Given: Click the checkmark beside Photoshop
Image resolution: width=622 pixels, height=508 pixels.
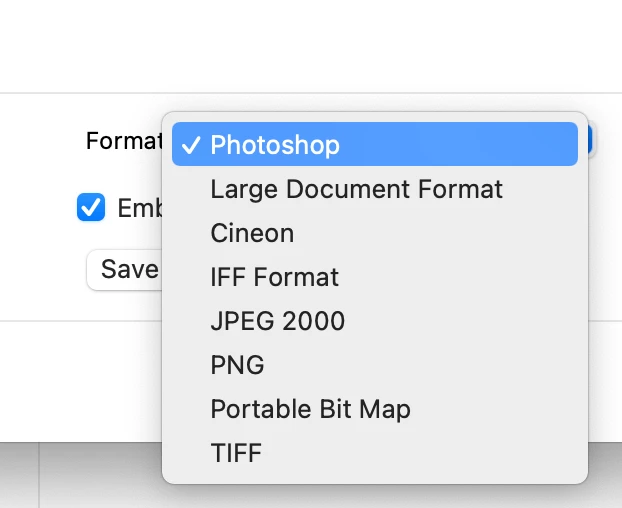Looking at the screenshot, I should coord(191,145).
